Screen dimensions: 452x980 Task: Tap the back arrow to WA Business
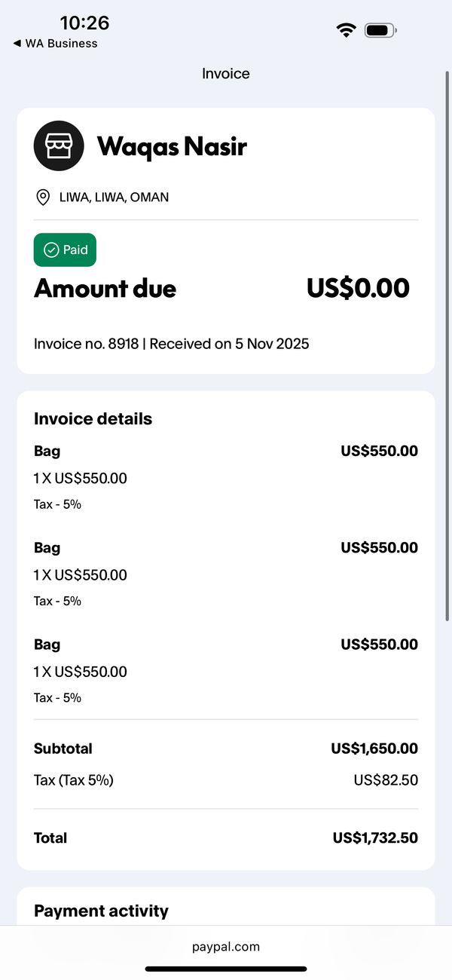coord(17,44)
